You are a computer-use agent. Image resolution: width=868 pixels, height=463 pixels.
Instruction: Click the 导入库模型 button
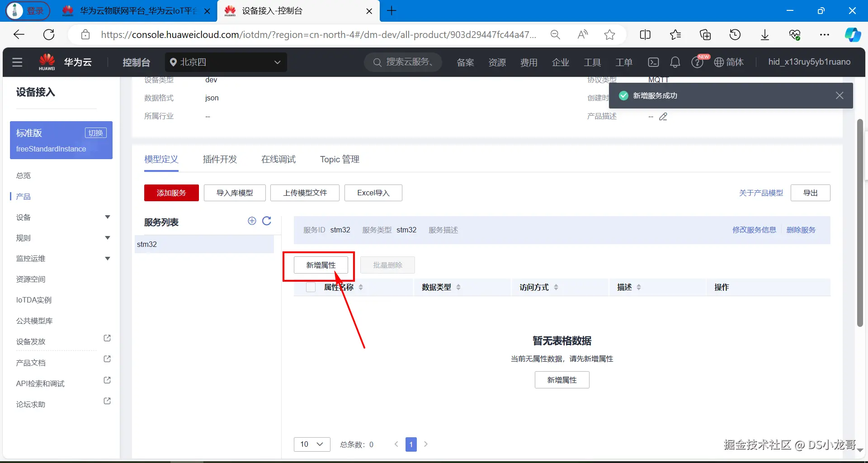(x=235, y=193)
